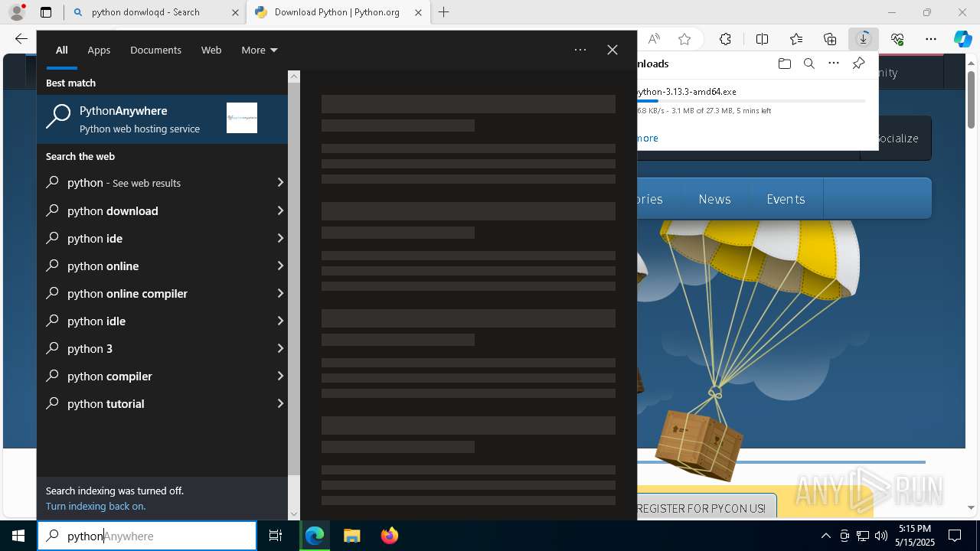Close the Download Python browser tab
This screenshot has height=551, width=980.
point(418,12)
